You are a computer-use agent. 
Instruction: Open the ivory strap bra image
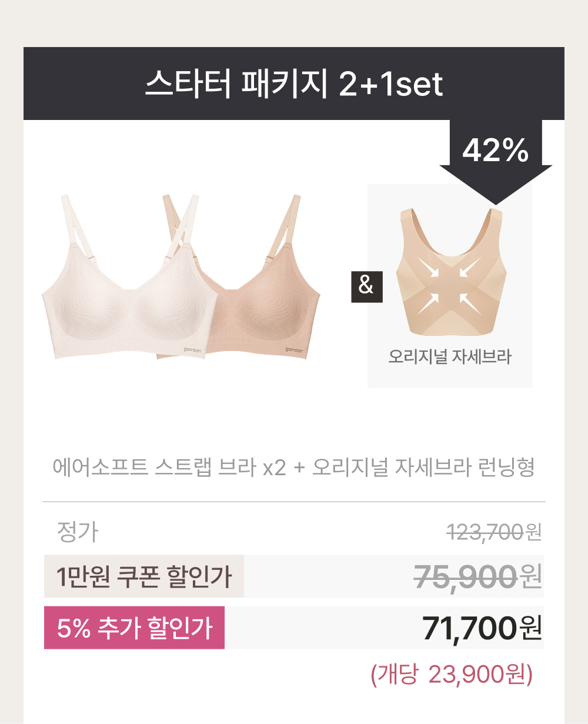click(125, 276)
